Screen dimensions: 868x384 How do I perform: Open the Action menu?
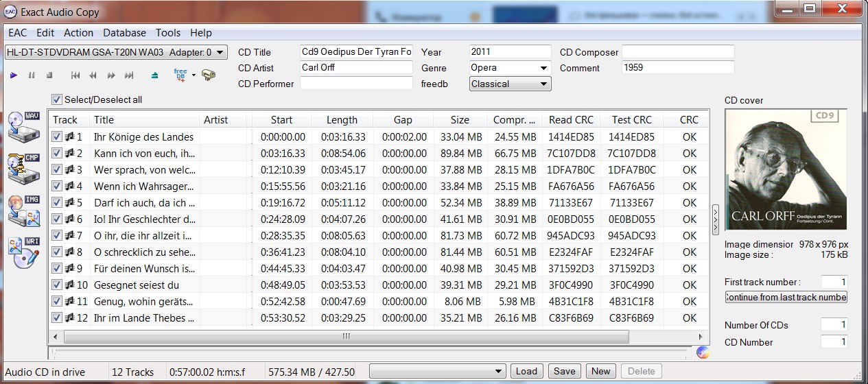(78, 33)
